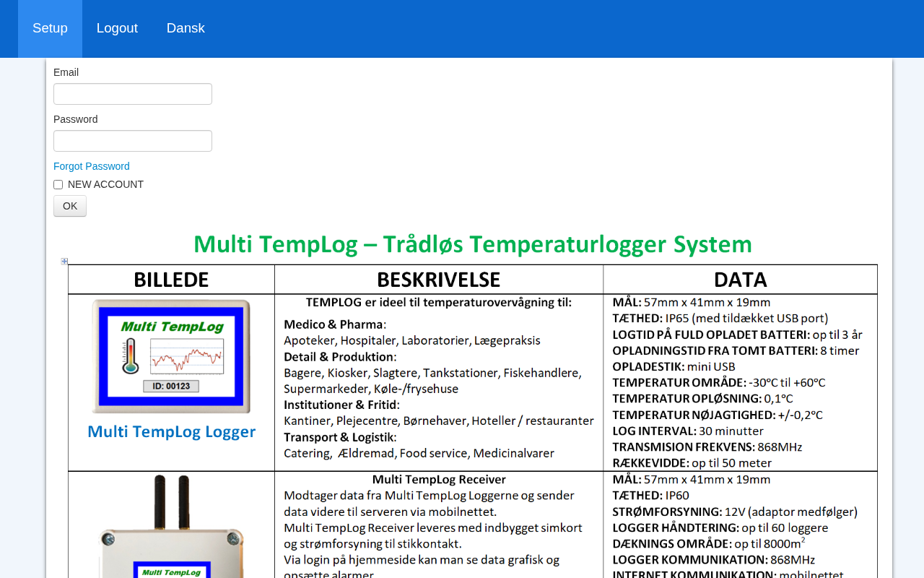Click the 'TÆTHED: IP60' specification line

click(x=651, y=496)
